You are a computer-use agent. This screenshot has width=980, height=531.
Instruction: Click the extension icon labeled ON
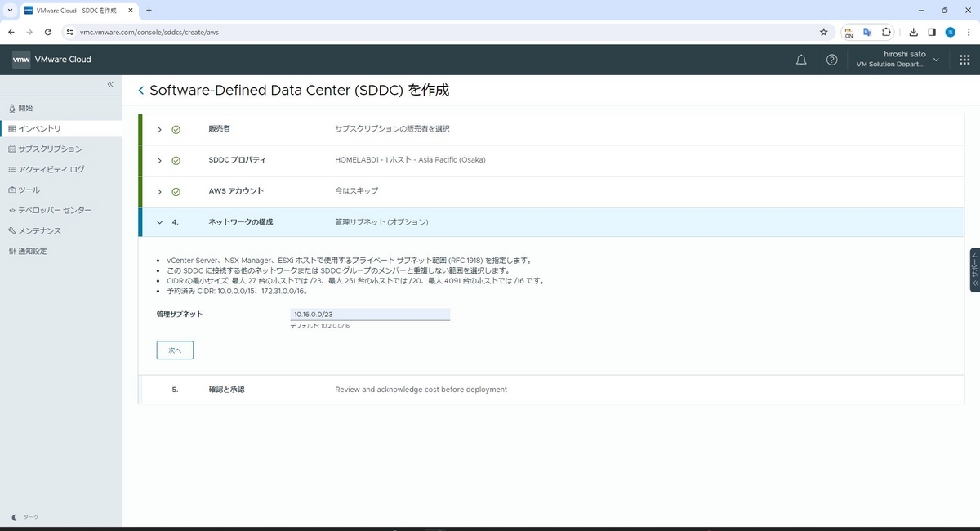click(849, 32)
